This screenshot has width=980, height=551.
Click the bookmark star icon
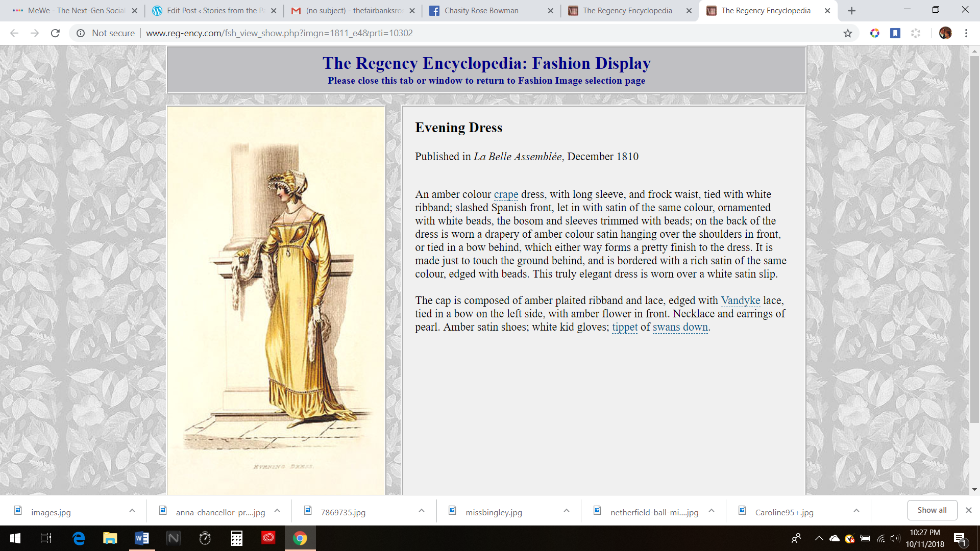pos(847,33)
